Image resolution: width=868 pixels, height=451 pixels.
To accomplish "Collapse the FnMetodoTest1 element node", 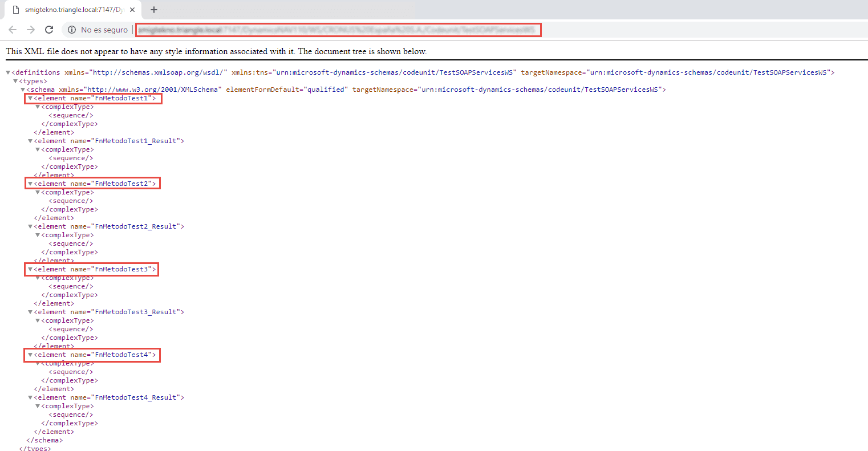I will coord(30,98).
